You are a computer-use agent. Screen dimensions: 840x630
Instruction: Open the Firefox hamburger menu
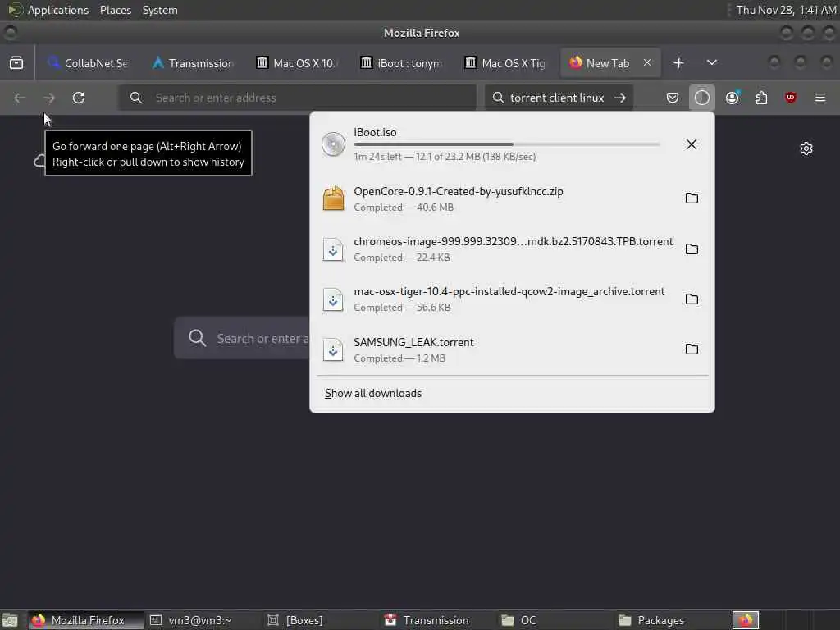820,98
